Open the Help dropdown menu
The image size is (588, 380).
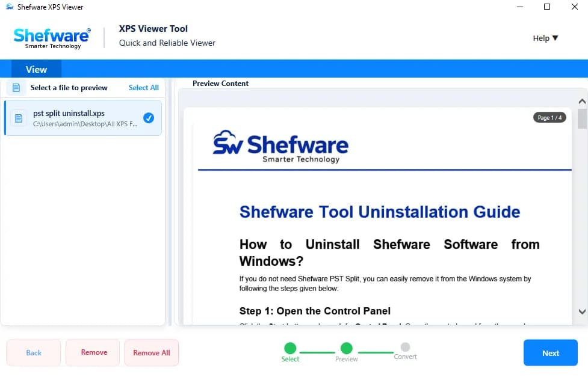(545, 38)
